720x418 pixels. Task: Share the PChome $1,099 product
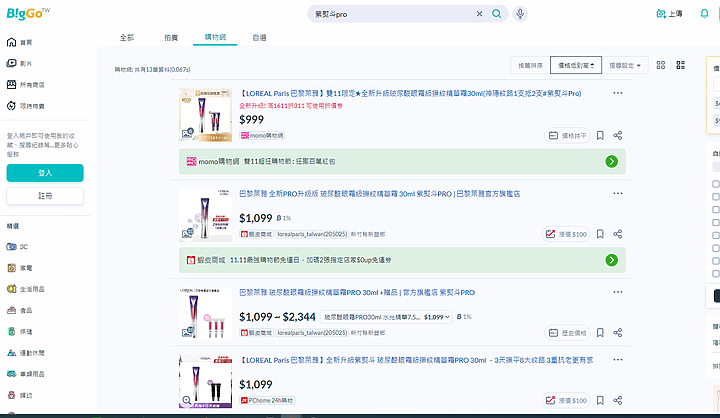click(x=618, y=401)
